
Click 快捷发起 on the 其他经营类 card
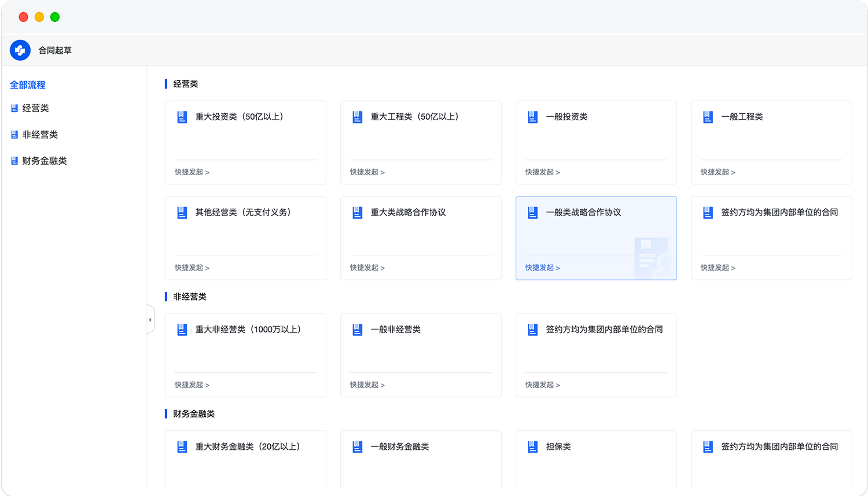pyautogui.click(x=192, y=268)
